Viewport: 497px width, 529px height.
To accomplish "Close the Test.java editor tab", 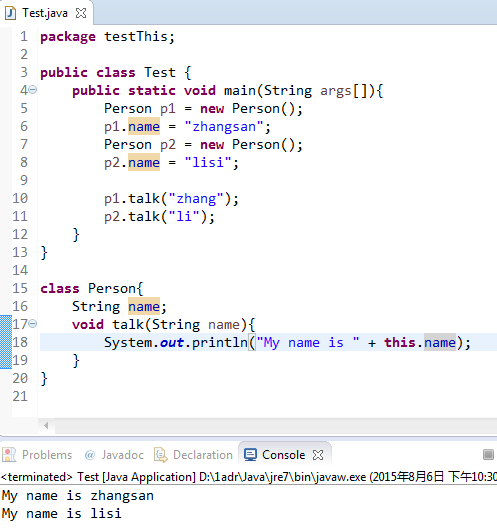I will point(81,13).
